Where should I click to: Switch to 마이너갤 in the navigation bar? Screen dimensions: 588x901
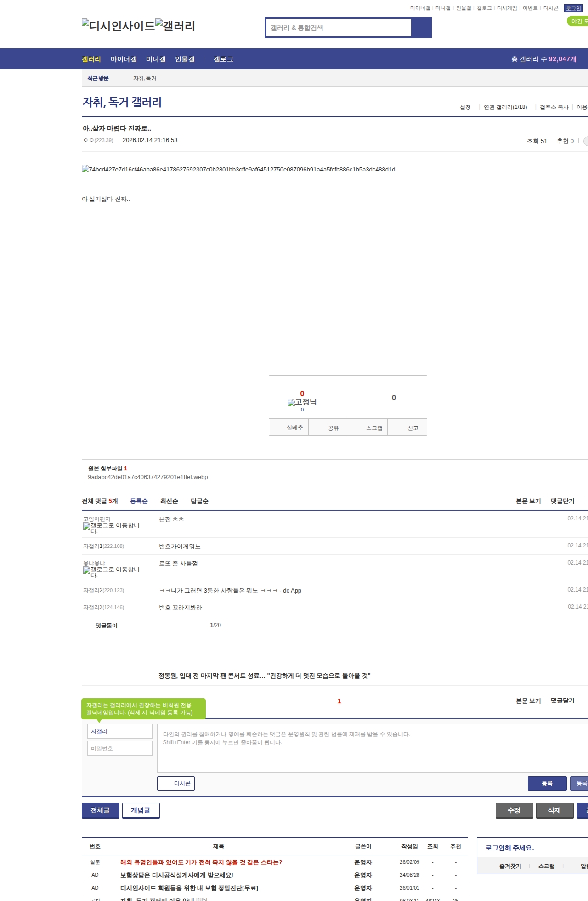124,59
